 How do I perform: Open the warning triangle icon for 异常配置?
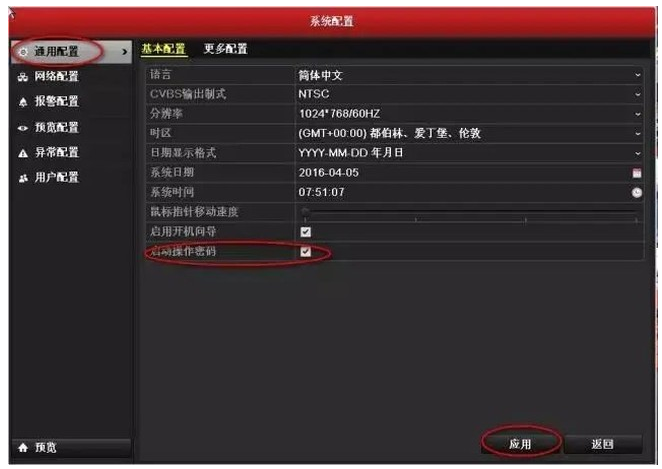(x=23, y=153)
